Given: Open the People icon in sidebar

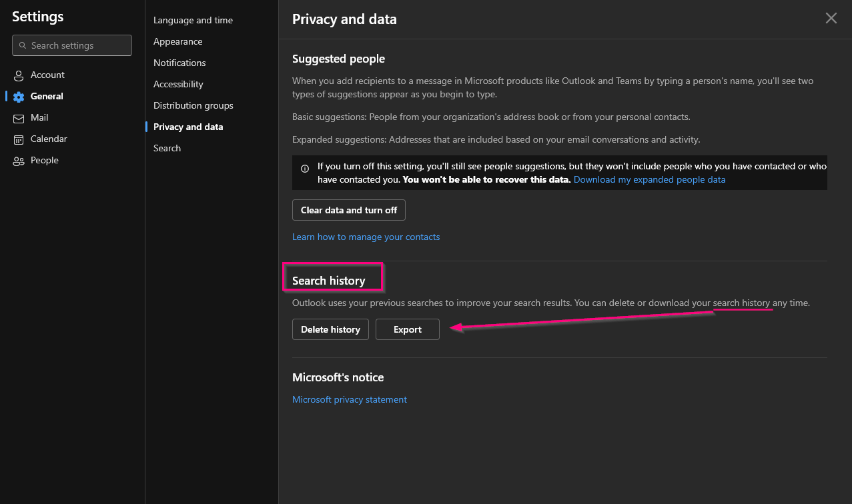Looking at the screenshot, I should pyautogui.click(x=19, y=161).
